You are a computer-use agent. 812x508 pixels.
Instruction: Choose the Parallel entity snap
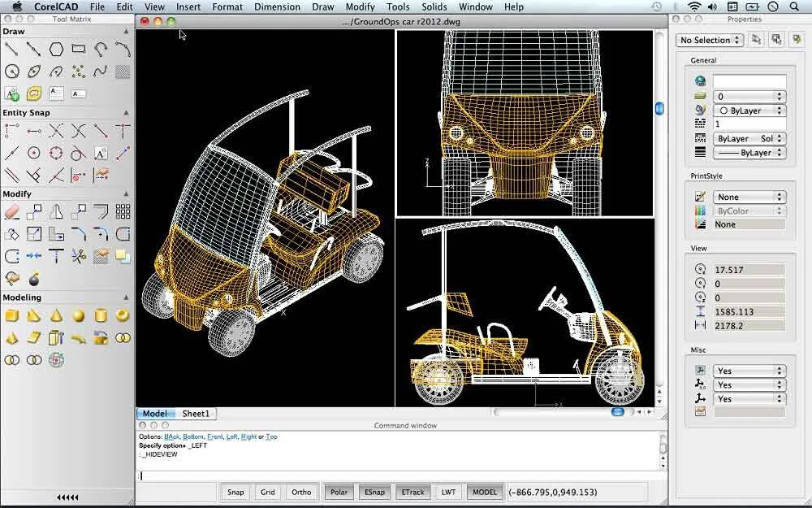pos(11,176)
